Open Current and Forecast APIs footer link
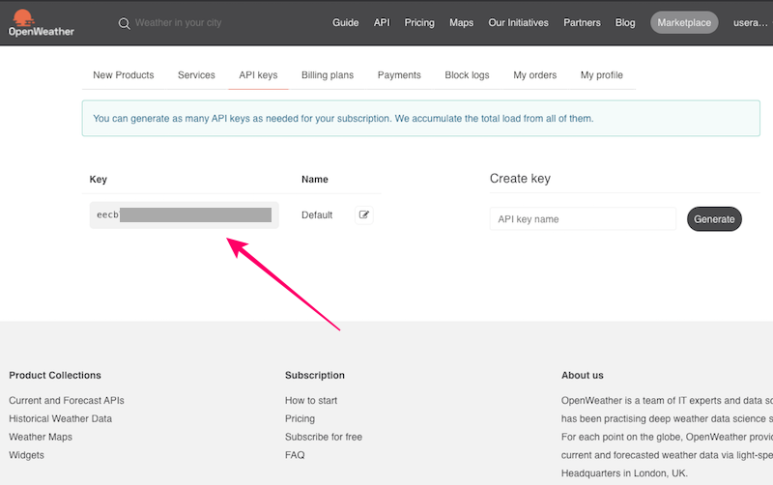Screen dimensions: 773x485 click(x=67, y=400)
